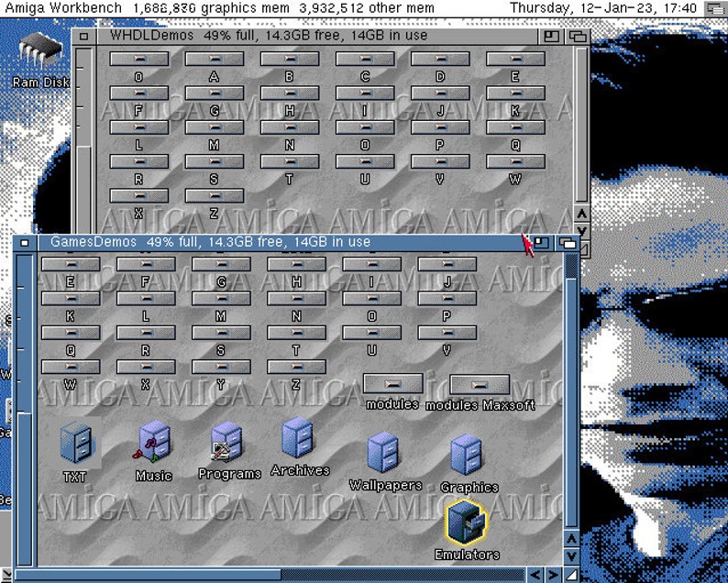Click GamesDemos scroll down arrow
Image resolution: width=728 pixels, height=583 pixels.
(x=571, y=556)
